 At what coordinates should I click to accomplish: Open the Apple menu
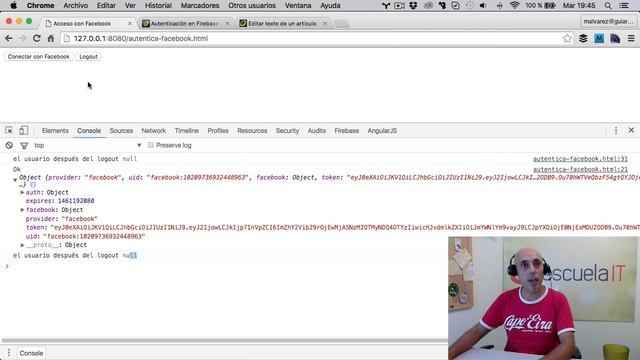[13, 6]
